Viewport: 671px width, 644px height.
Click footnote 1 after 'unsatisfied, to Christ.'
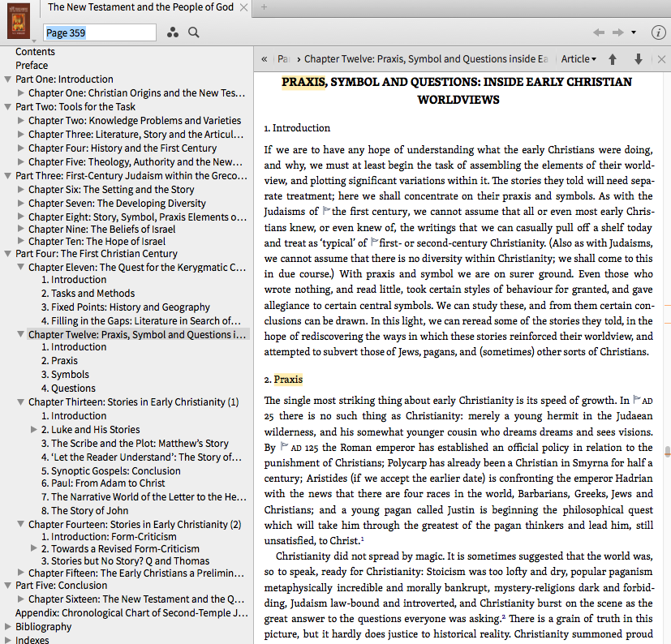click(x=363, y=539)
